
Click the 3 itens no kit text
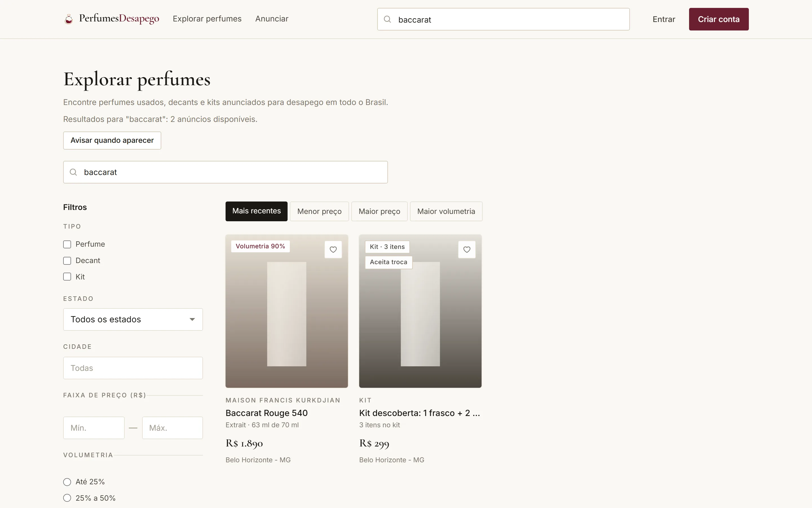coord(379,425)
